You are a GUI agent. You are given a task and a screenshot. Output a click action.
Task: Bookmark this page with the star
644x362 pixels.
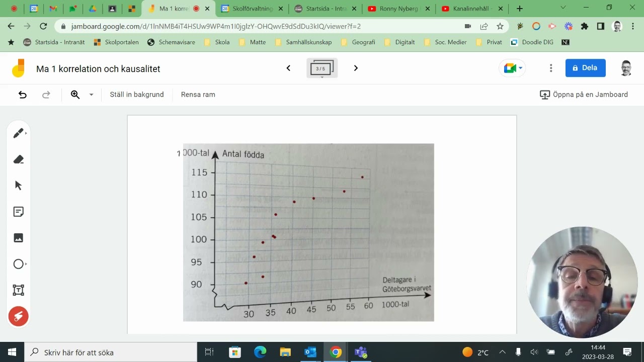pyautogui.click(x=500, y=26)
